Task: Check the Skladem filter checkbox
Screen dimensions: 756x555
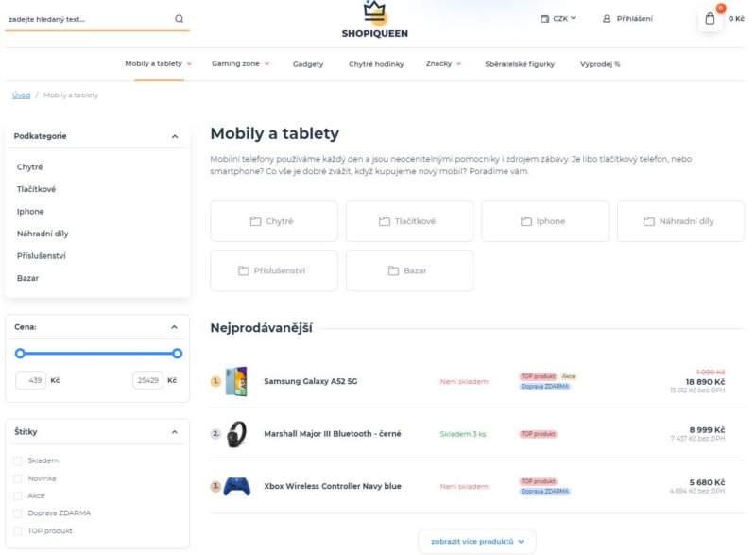Action: click(18, 461)
